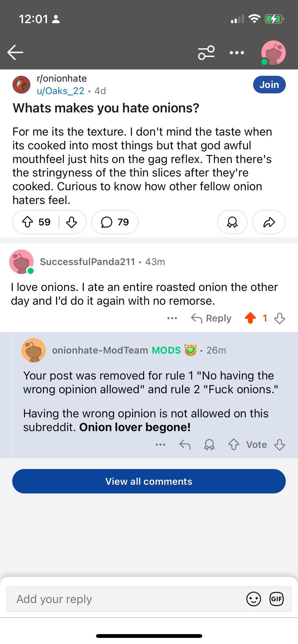The image size is (298, 644).
Task: Go back using the arrow icon
Action: pyautogui.click(x=15, y=52)
